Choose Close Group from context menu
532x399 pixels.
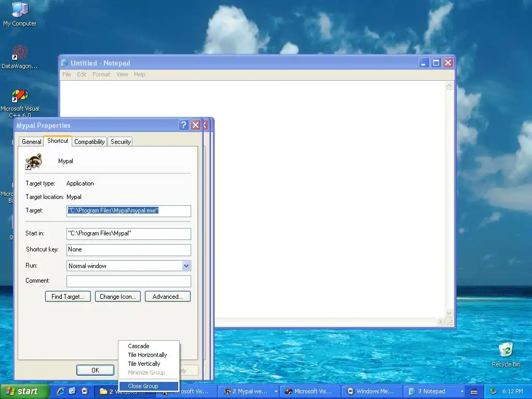coord(149,386)
